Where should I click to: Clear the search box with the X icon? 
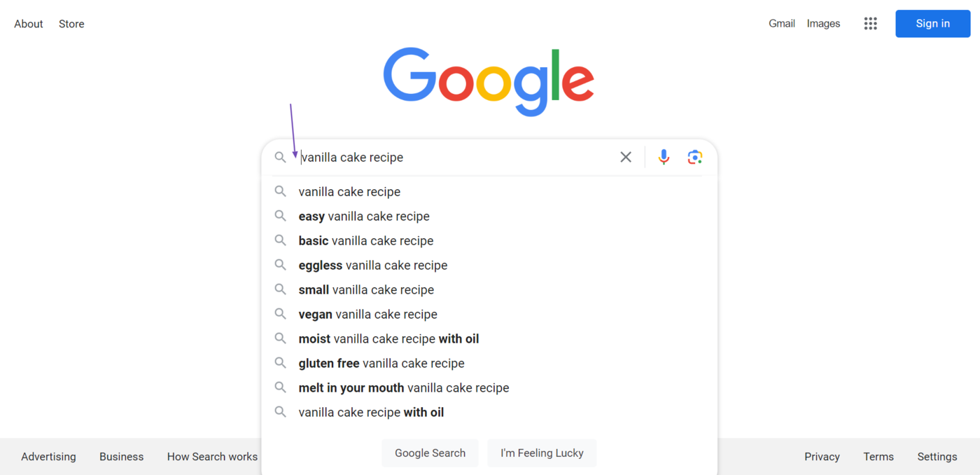click(625, 157)
